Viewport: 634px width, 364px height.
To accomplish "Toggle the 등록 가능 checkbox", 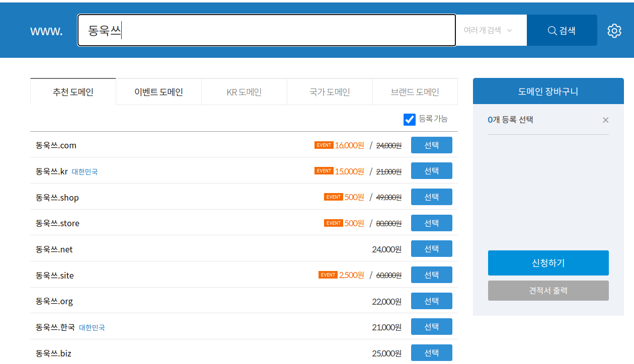I will pyautogui.click(x=410, y=119).
